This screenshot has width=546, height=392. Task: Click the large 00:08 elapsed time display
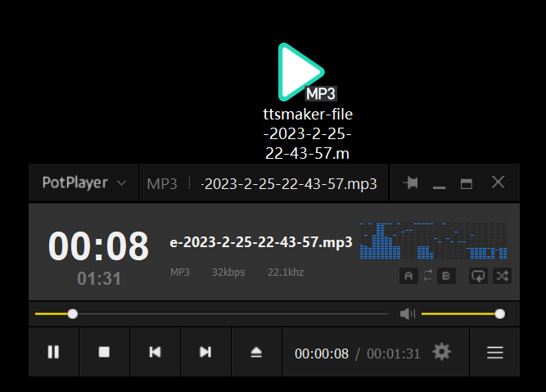tap(98, 246)
